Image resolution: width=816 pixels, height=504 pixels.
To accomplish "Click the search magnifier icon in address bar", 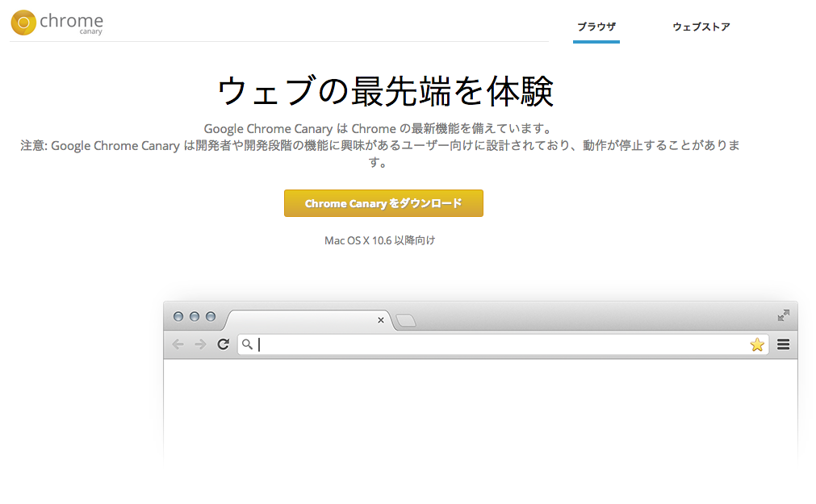I will 247,344.
